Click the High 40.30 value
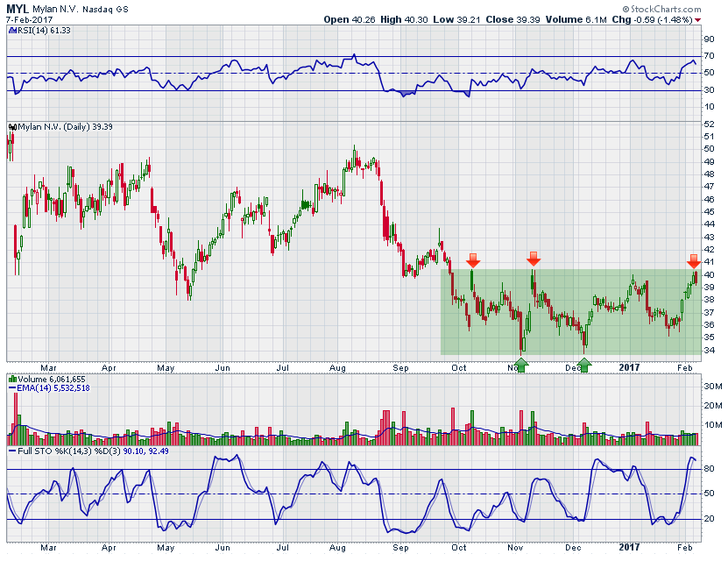Screen dimensions: 728x561 pos(404,19)
